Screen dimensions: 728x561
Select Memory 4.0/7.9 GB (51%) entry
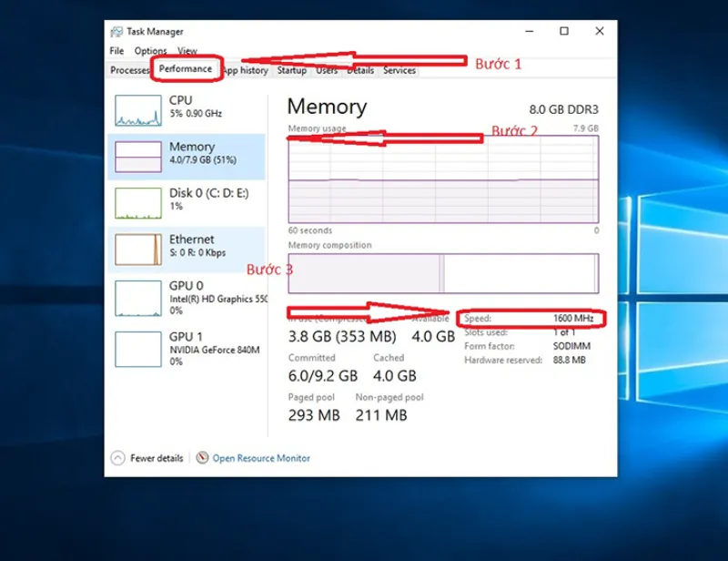click(187, 157)
